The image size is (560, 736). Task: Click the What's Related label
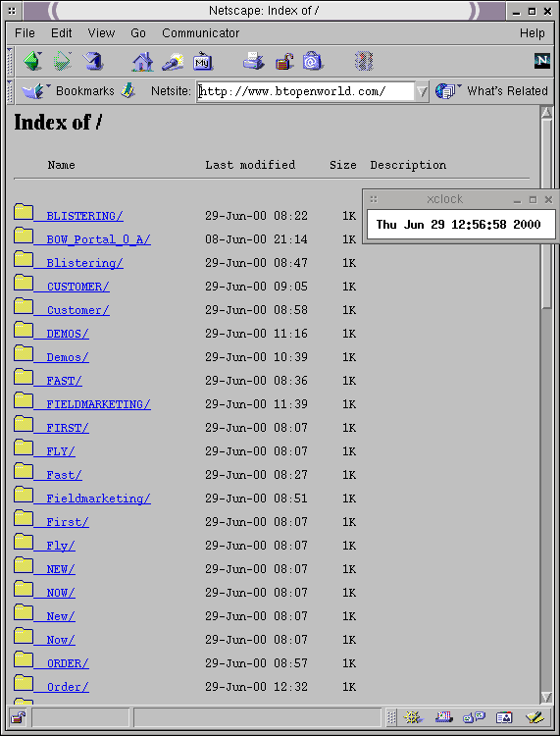pyautogui.click(x=507, y=90)
